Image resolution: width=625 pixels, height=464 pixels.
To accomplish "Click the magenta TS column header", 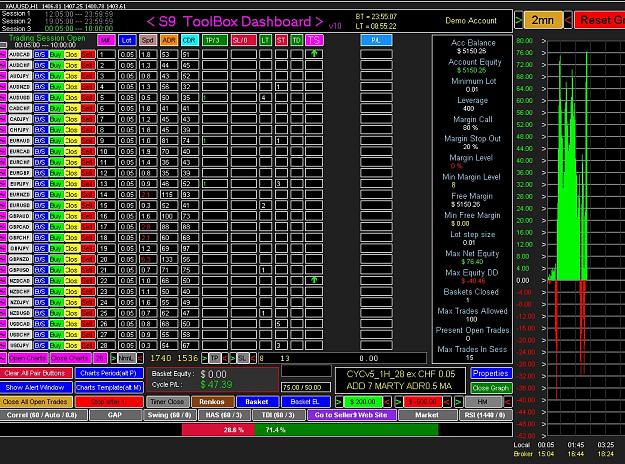I will pyautogui.click(x=314, y=40).
